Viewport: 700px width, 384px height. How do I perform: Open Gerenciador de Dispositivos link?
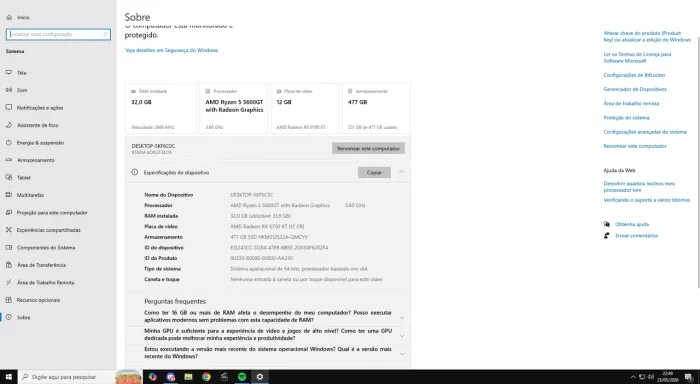click(x=635, y=89)
